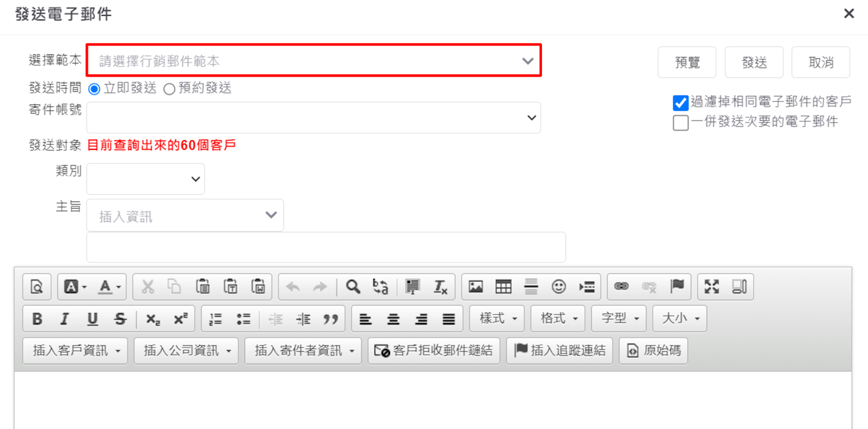Image resolution: width=868 pixels, height=429 pixels.
Task: Check 一併發送次要的電子郵件 checkbox
Action: 680,122
